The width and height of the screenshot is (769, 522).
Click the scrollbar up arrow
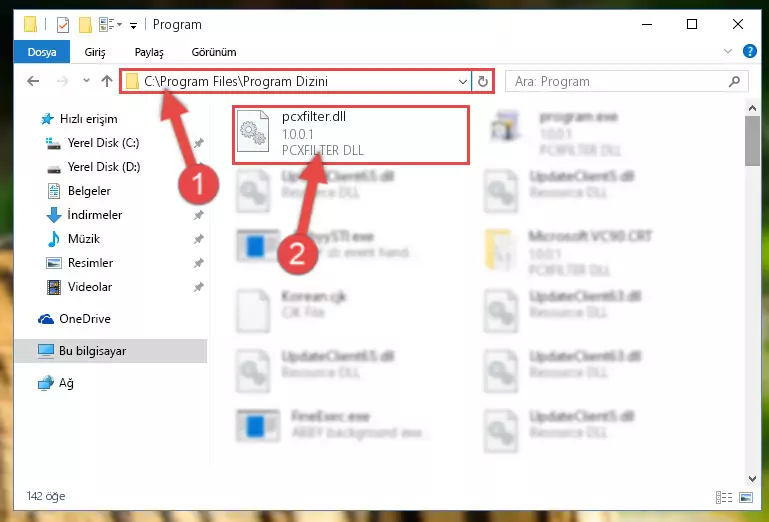point(752,107)
